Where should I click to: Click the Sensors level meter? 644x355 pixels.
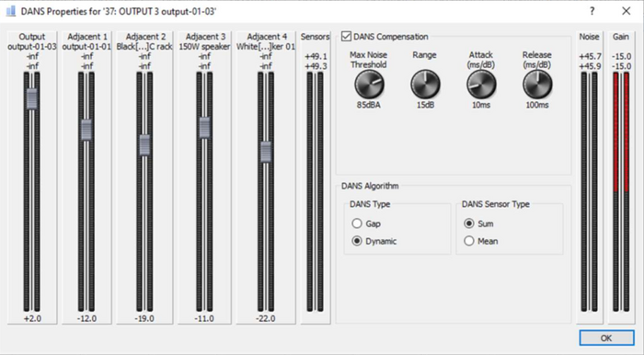coord(315,191)
